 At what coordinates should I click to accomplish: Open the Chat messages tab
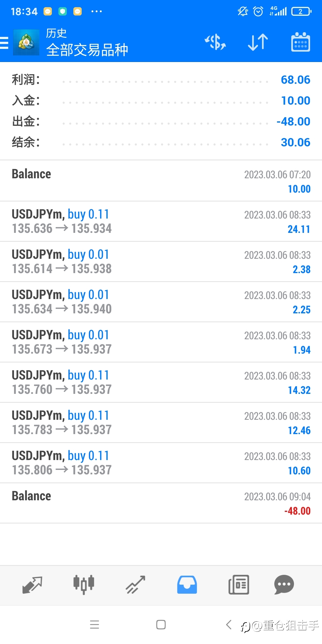(x=284, y=585)
